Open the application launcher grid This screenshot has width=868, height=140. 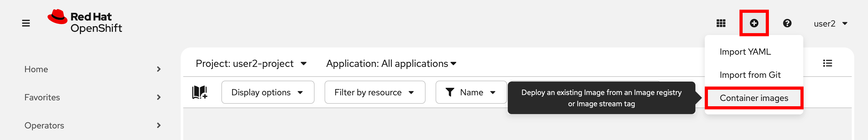(721, 23)
